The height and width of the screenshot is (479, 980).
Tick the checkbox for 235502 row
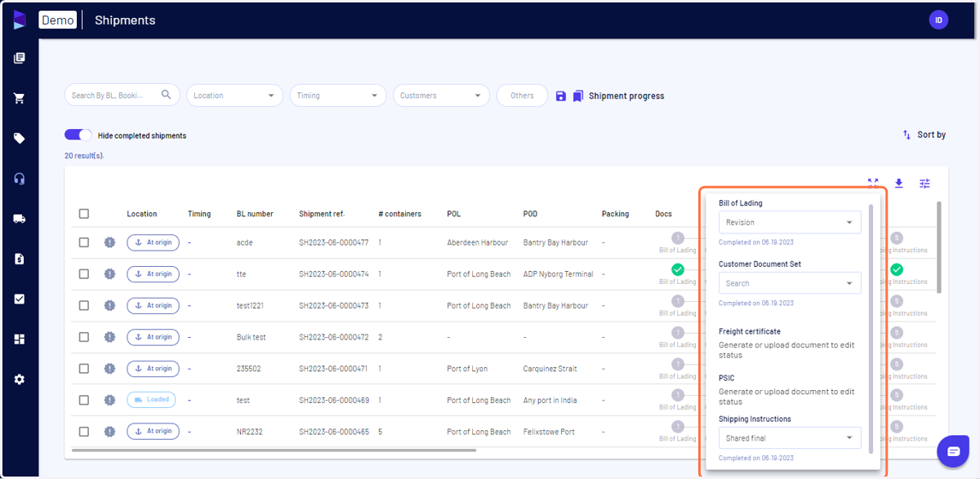coord(84,369)
